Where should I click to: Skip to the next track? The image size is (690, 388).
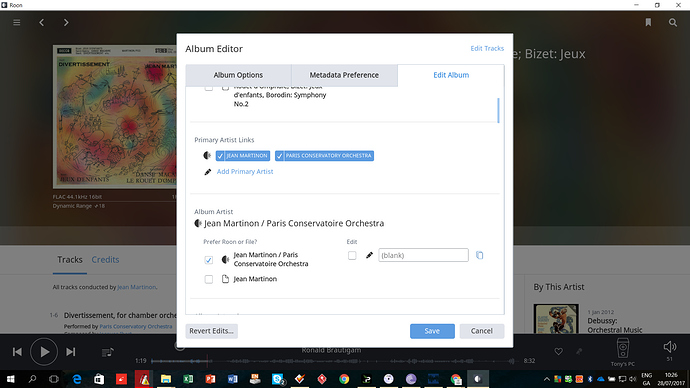coord(70,352)
